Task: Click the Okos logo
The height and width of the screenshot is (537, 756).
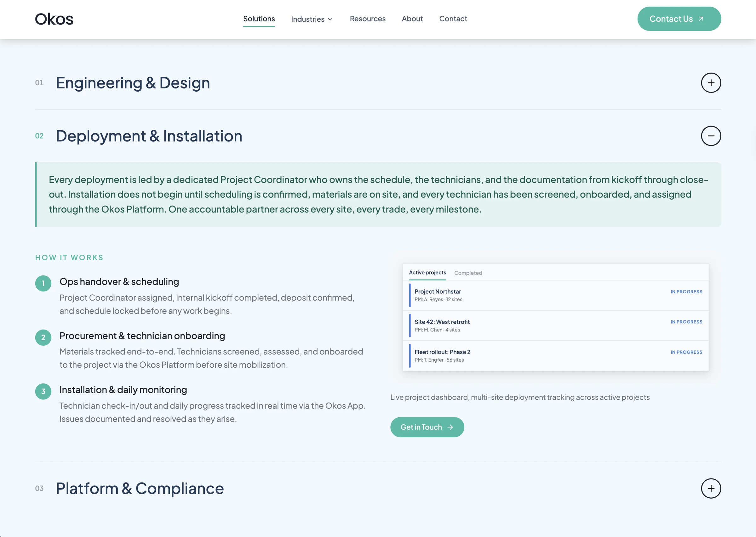Action: click(54, 19)
